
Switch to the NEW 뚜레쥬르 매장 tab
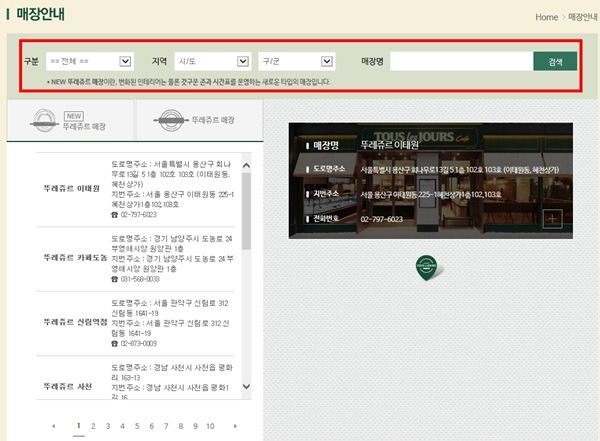coord(70,120)
